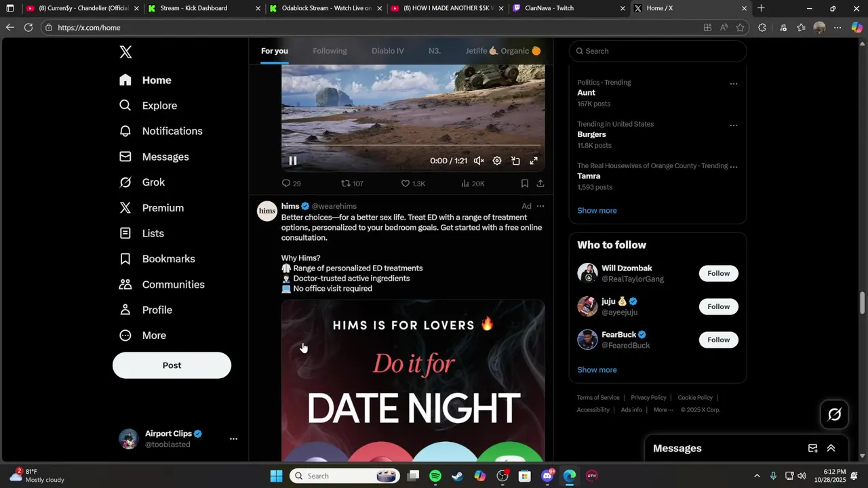The image size is (868, 488).
Task: Like the video post with 1.3K likes
Action: coord(413,184)
